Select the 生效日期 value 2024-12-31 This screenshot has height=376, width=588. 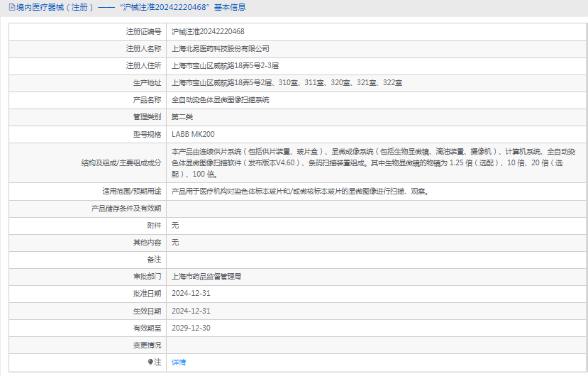point(191,311)
